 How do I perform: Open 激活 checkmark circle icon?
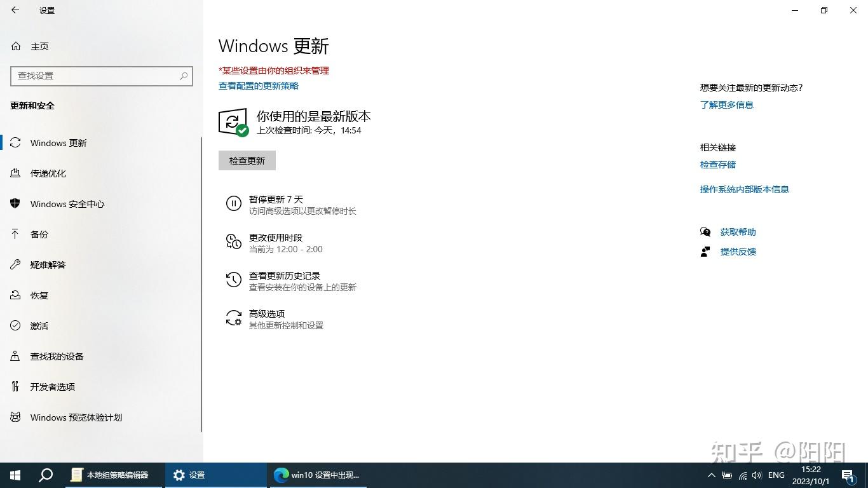16,326
